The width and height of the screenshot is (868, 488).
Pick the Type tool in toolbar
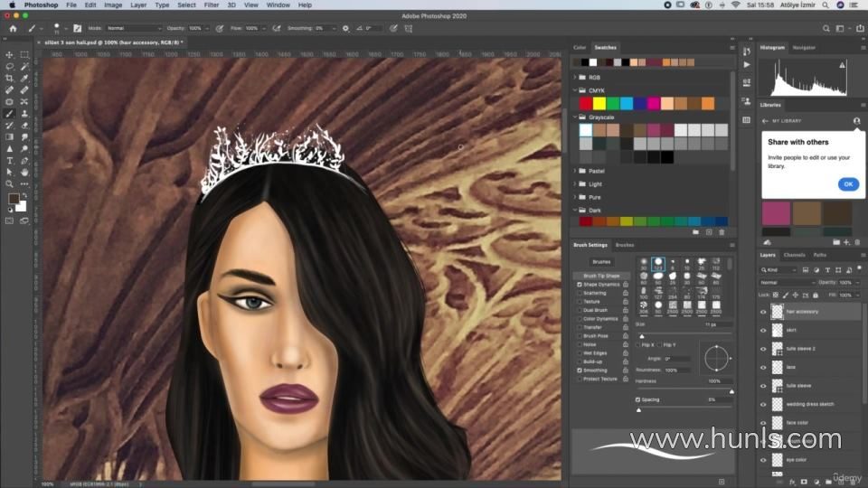coord(10,160)
